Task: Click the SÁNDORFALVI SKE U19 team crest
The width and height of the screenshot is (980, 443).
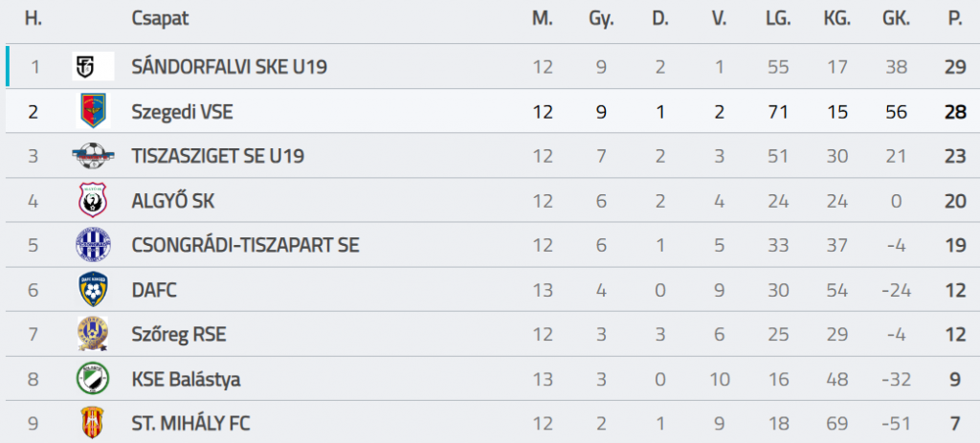Action: tap(93, 66)
